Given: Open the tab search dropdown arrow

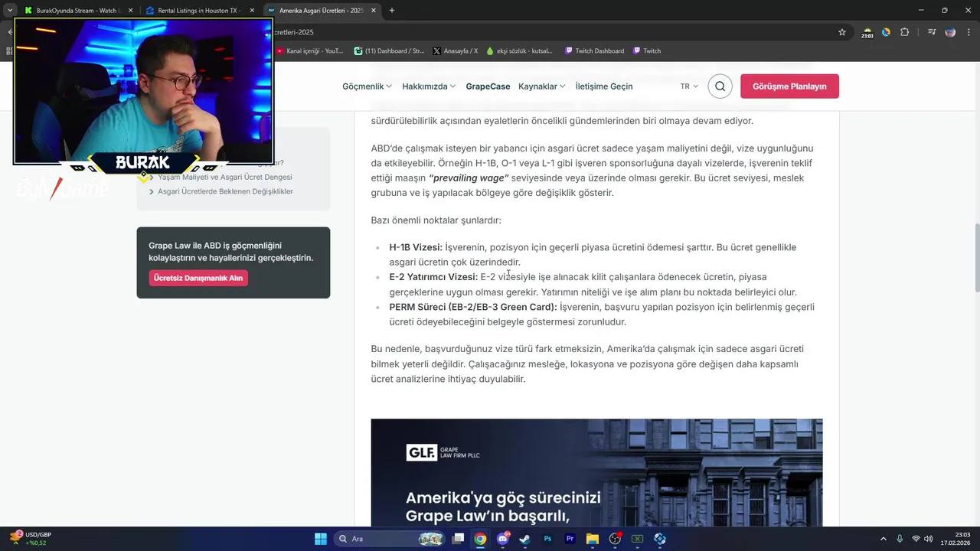Looking at the screenshot, I should (x=10, y=10).
